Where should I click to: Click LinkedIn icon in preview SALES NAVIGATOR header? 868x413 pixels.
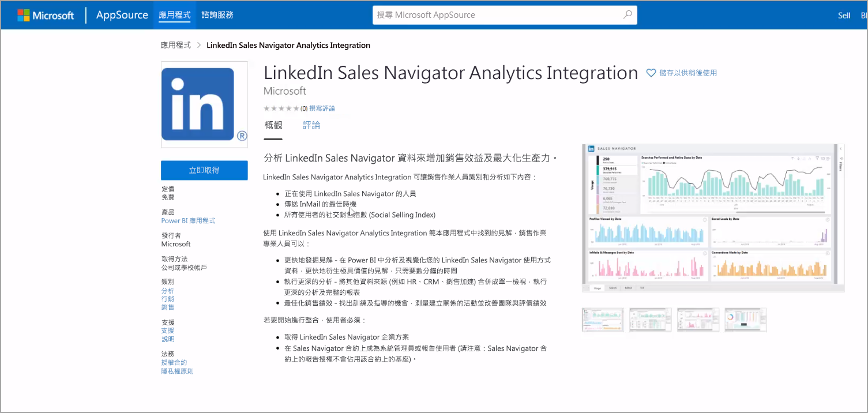[591, 149]
